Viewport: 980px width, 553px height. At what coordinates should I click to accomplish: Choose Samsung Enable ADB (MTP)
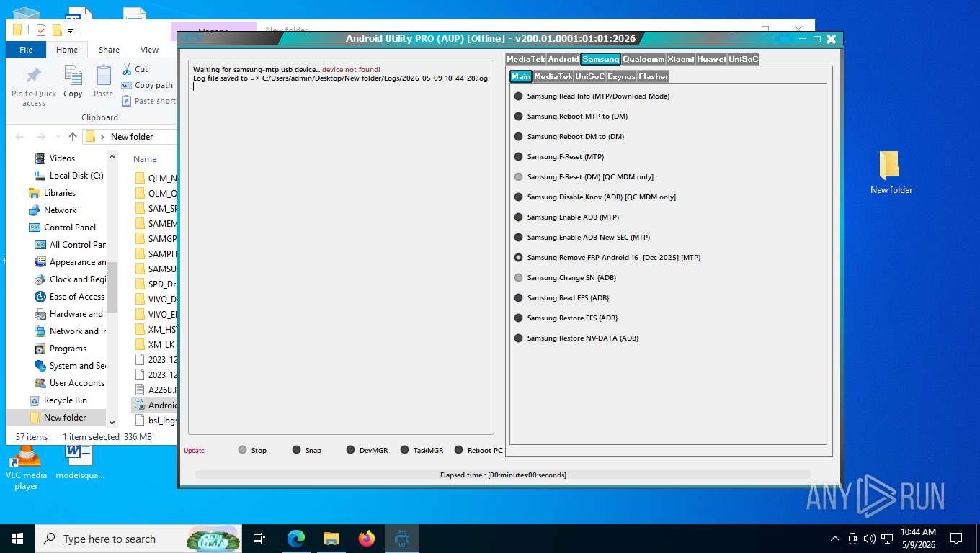pyautogui.click(x=566, y=217)
